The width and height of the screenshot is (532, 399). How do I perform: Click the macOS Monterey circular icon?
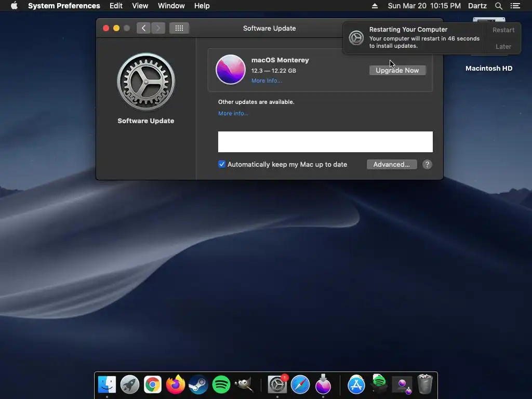230,70
